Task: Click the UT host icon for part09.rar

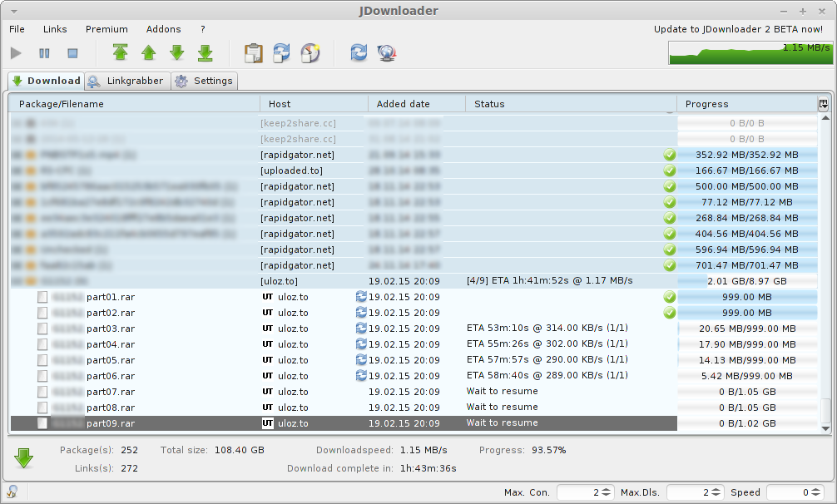Action: [x=267, y=423]
